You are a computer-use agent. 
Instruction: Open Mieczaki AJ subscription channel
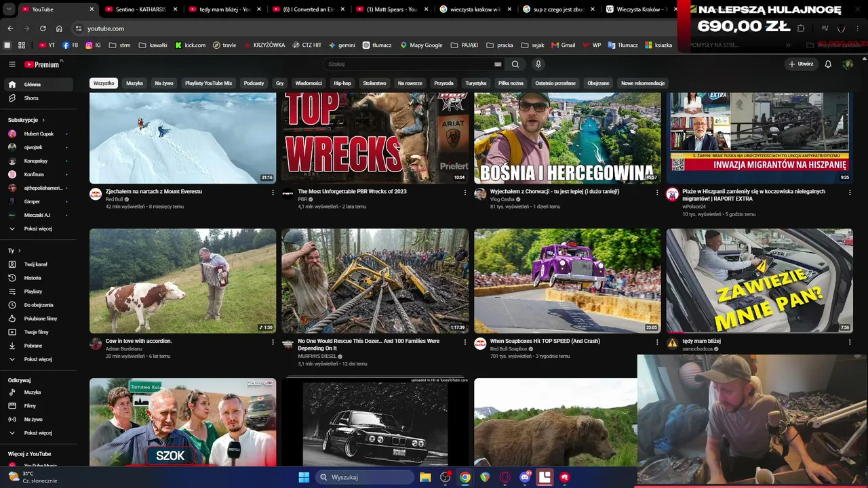click(38, 216)
